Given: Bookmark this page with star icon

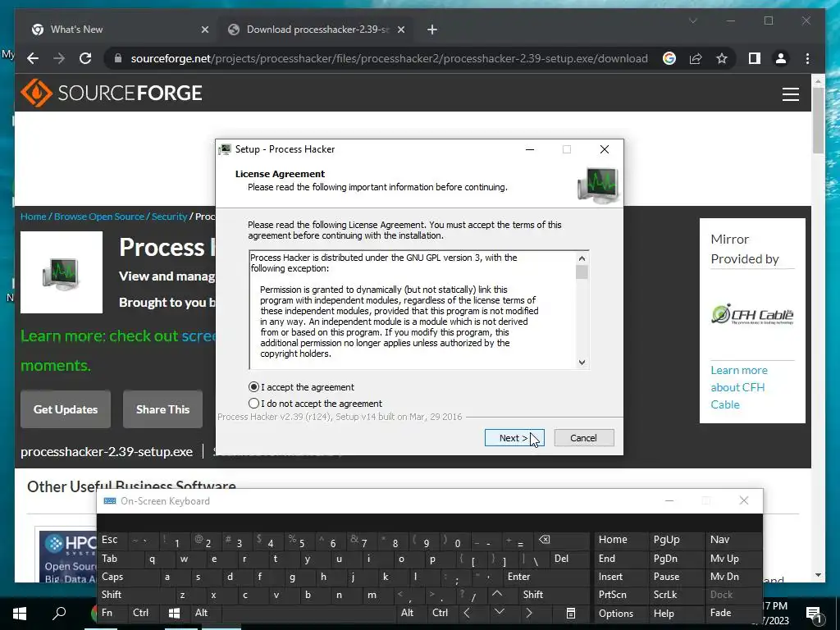Looking at the screenshot, I should [x=722, y=58].
